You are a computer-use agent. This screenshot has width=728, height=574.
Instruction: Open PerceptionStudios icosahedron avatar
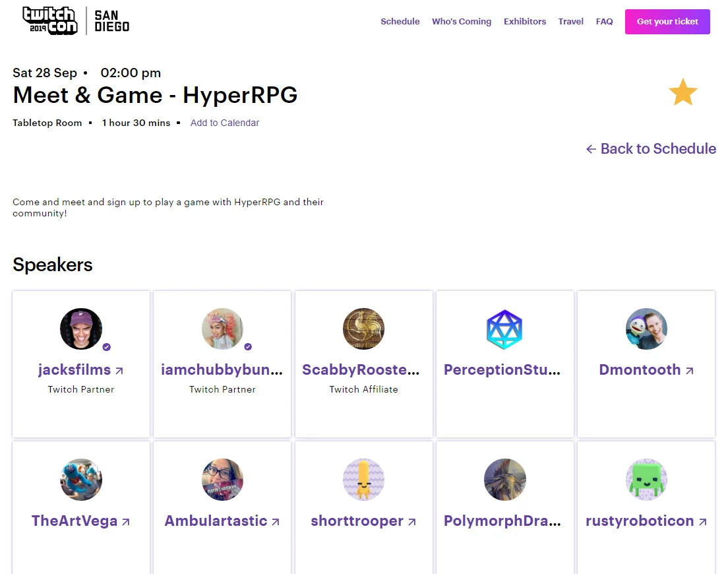(x=504, y=329)
